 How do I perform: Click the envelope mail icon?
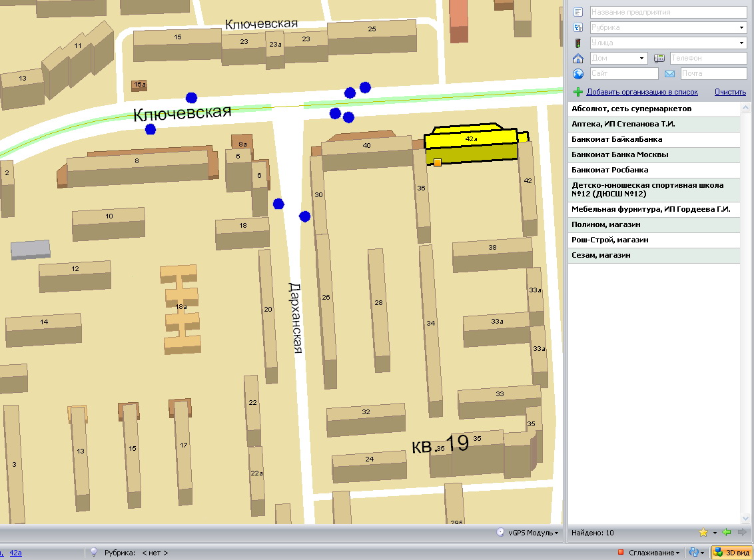[669, 74]
